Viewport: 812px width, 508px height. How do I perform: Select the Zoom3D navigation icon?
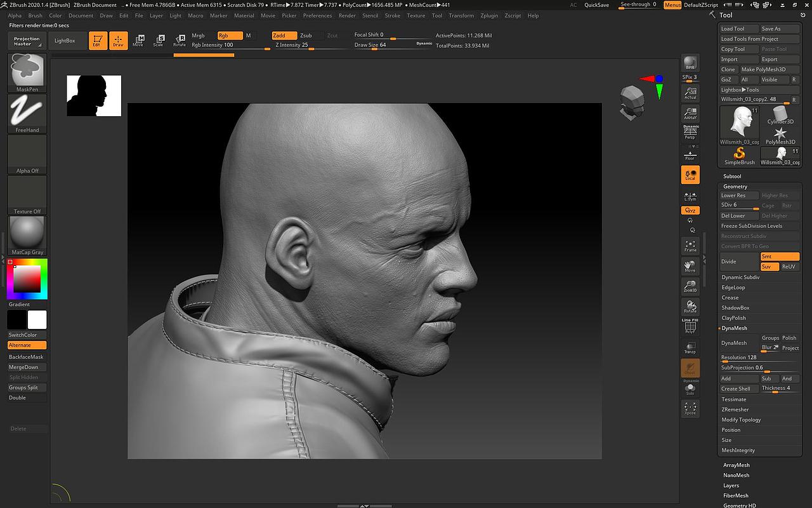click(690, 286)
